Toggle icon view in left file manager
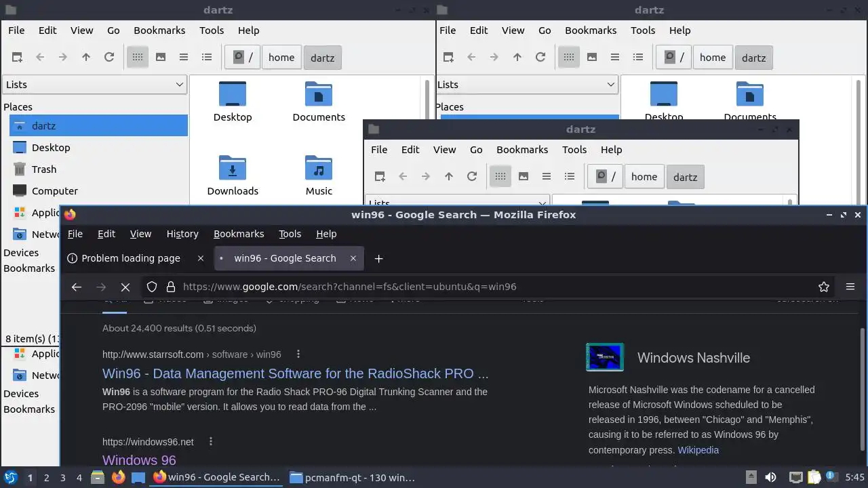 (138, 58)
